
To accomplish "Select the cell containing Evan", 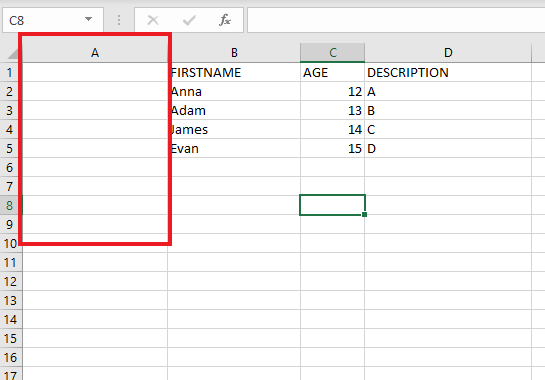I will 234,148.
